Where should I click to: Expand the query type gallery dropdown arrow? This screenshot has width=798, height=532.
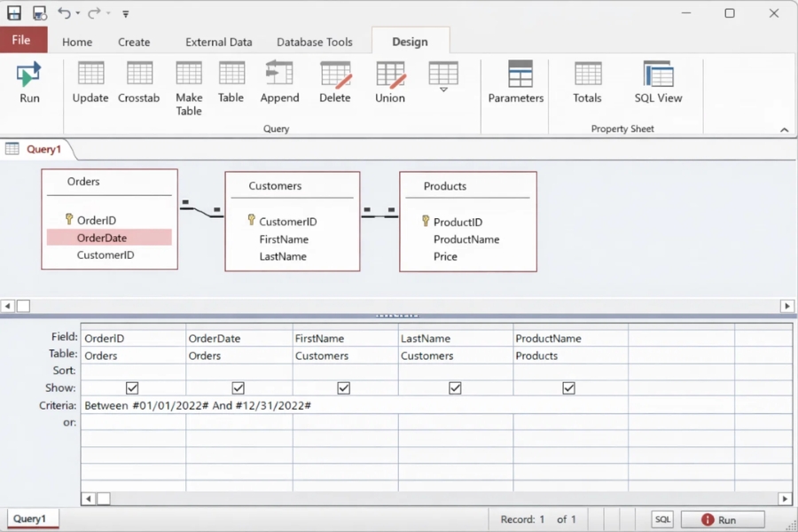pyautogui.click(x=443, y=90)
